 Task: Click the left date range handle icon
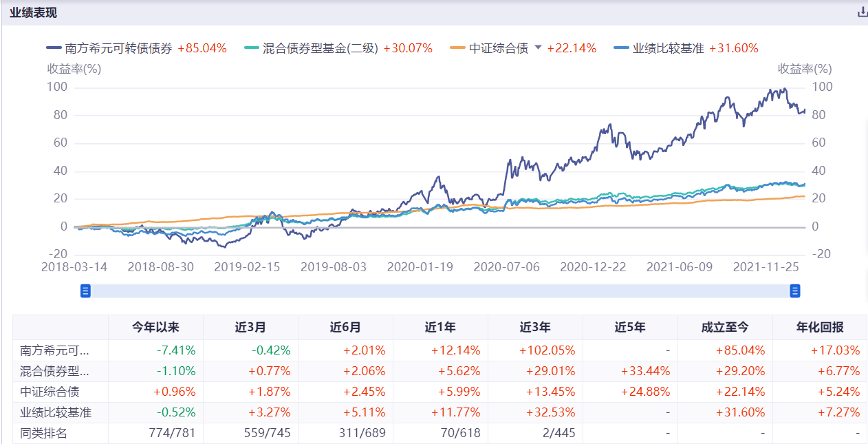tap(85, 290)
